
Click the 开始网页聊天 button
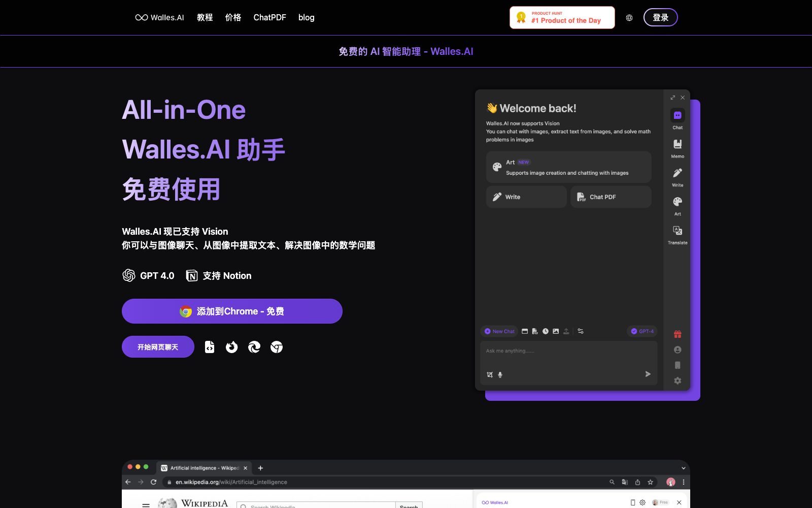[x=158, y=347]
